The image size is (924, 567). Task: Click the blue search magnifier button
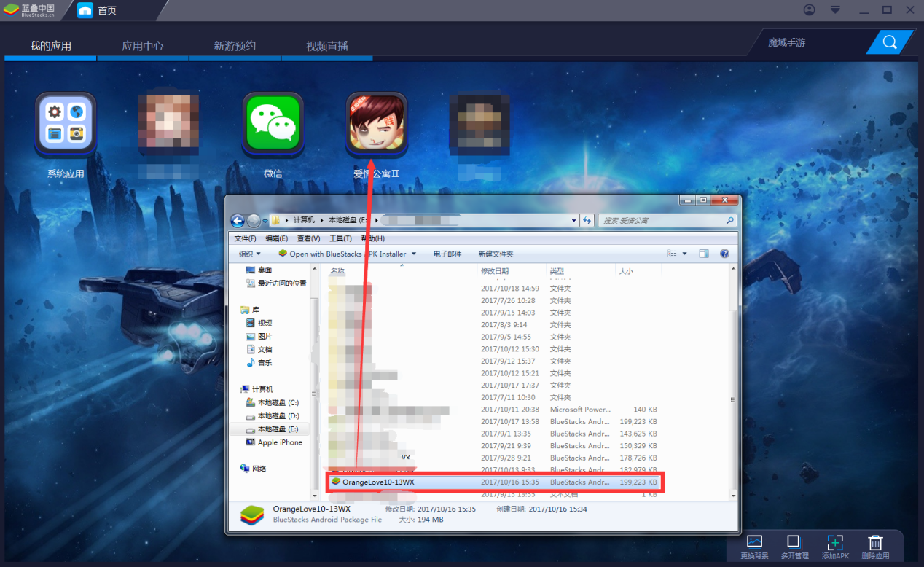[x=890, y=42]
